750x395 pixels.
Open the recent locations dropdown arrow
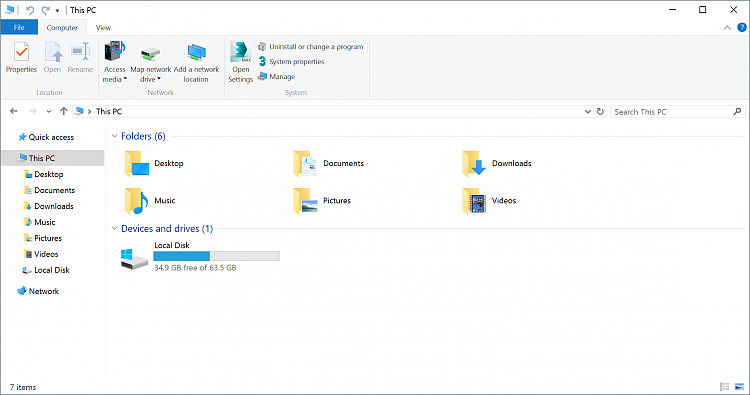point(48,111)
